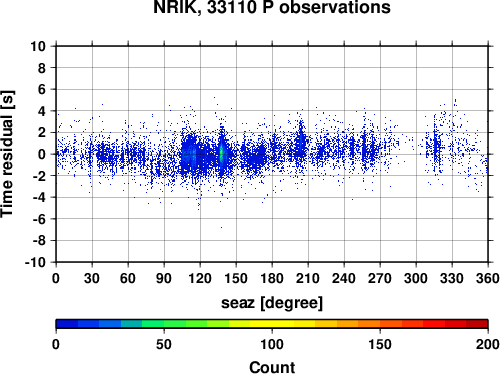The image size is (500, 374).
Task: Click the 'Count' colorbar label
Action: [272, 367]
